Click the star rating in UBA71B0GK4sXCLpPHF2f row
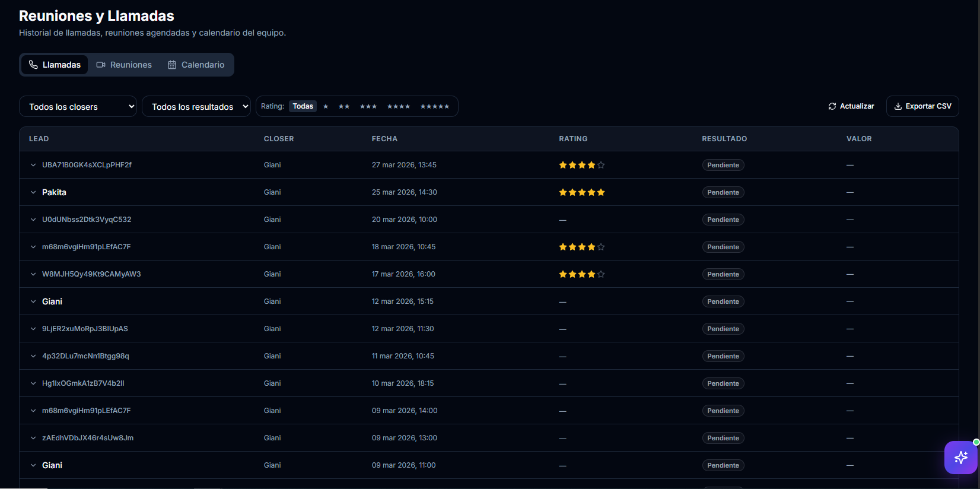Viewport: 980px width, 489px height. click(581, 165)
